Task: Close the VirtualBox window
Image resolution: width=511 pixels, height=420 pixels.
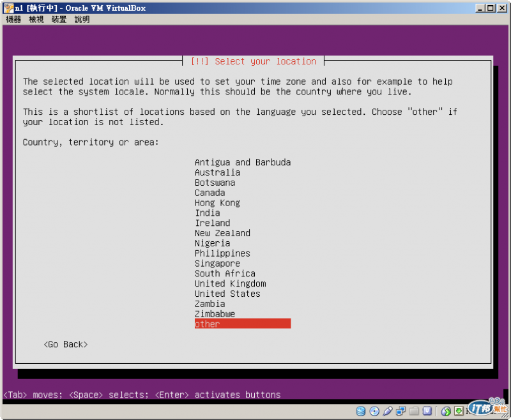Action: 502,8
